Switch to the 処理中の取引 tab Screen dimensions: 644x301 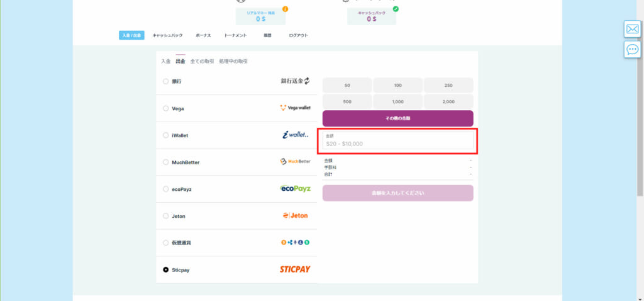click(x=233, y=61)
